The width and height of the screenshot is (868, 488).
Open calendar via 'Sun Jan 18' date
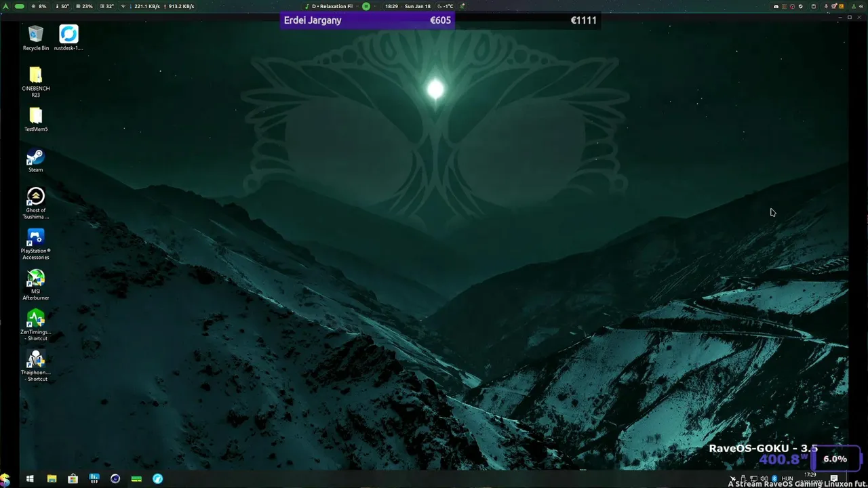coord(418,6)
